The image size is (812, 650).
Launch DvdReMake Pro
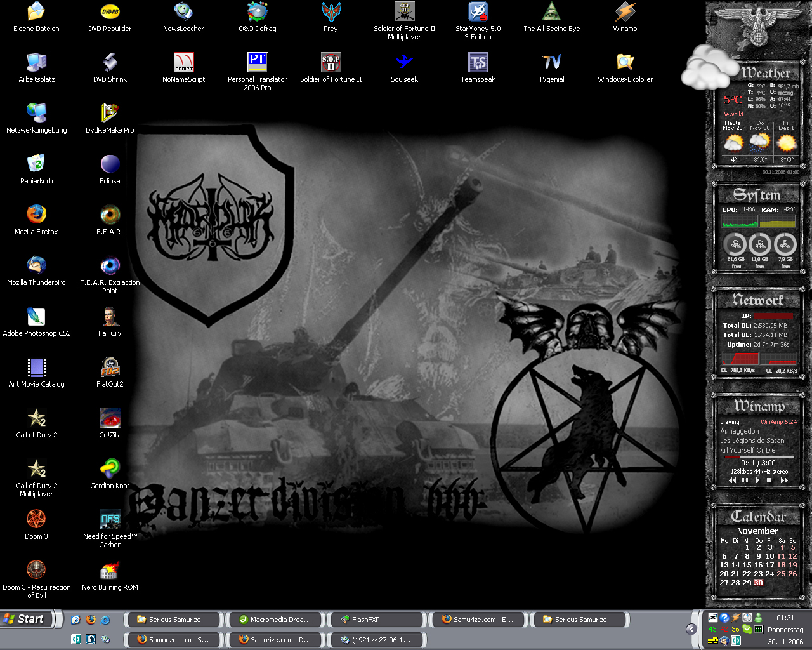[110, 119]
